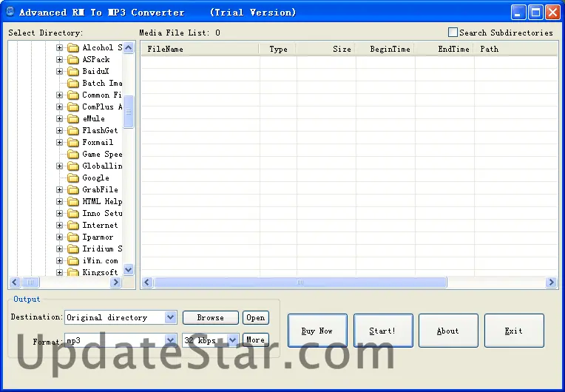Click directory tree scroll down arrow
This screenshot has width=565, height=392.
pos(128,269)
